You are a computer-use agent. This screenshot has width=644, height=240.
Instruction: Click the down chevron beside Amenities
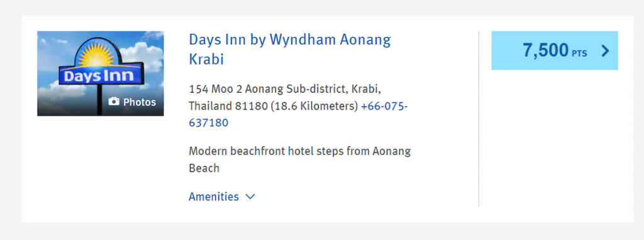(250, 197)
